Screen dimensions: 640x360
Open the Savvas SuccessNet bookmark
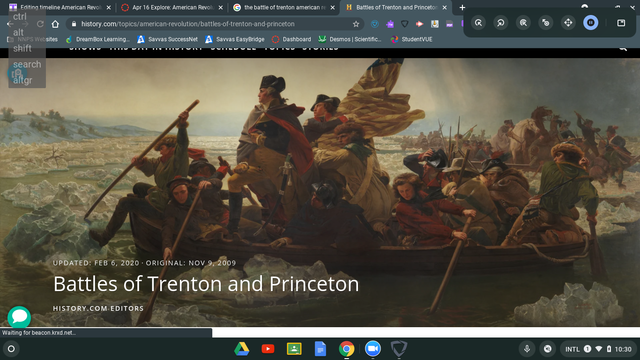[x=167, y=39]
